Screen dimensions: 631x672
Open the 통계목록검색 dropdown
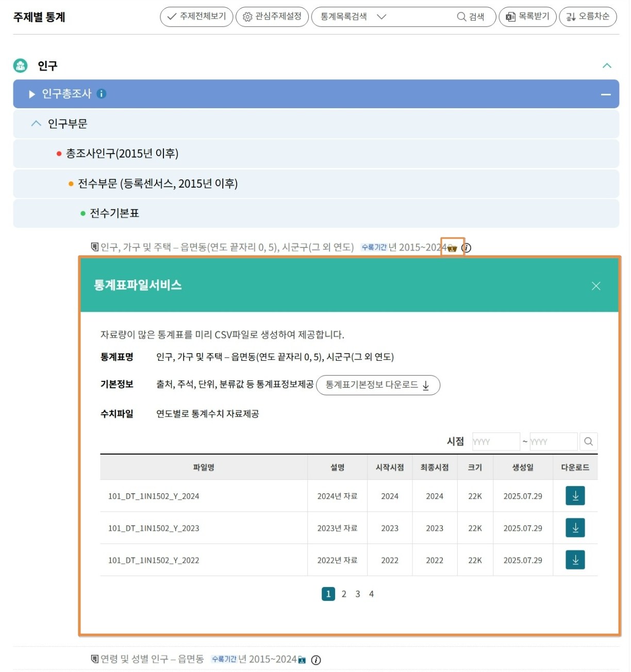pyautogui.click(x=354, y=16)
